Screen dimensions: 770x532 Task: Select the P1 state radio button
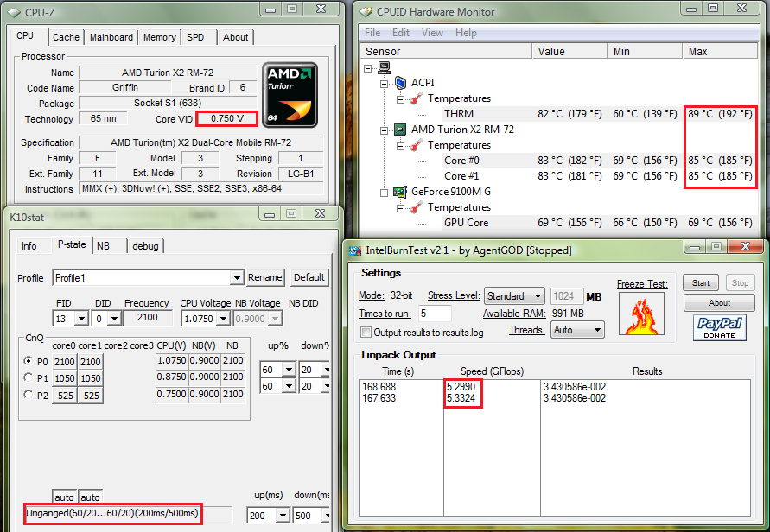[29, 377]
